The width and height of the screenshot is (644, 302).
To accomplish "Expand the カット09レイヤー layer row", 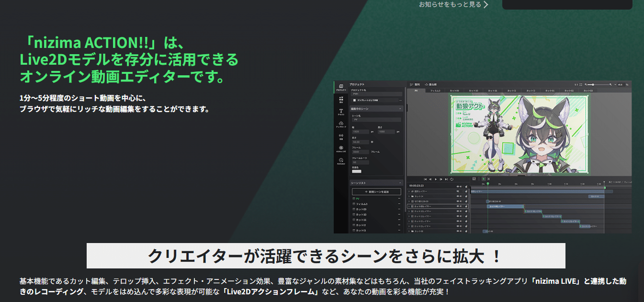I will (x=409, y=206).
